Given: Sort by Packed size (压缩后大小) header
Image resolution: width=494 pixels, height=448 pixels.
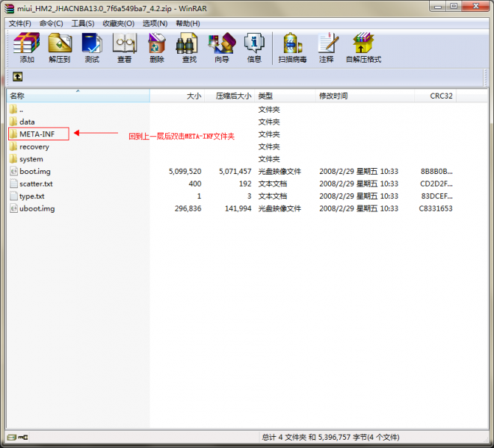Looking at the screenshot, I should (229, 96).
